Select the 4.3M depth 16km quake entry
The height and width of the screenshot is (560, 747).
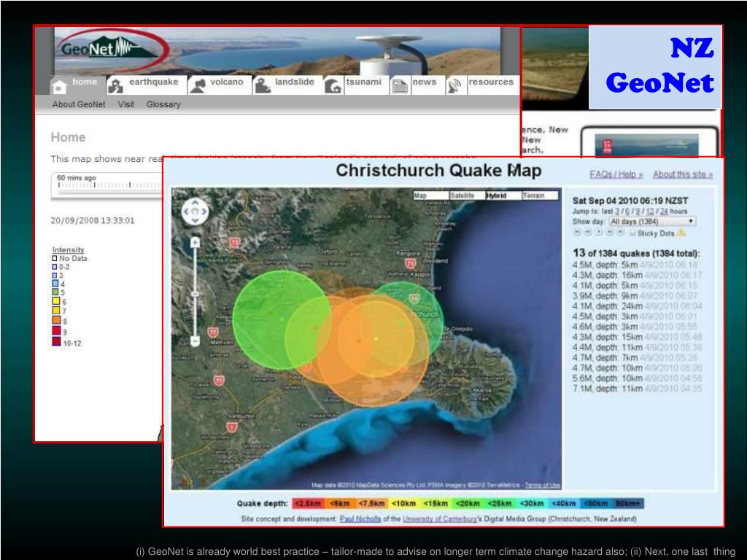pyautogui.click(x=637, y=275)
